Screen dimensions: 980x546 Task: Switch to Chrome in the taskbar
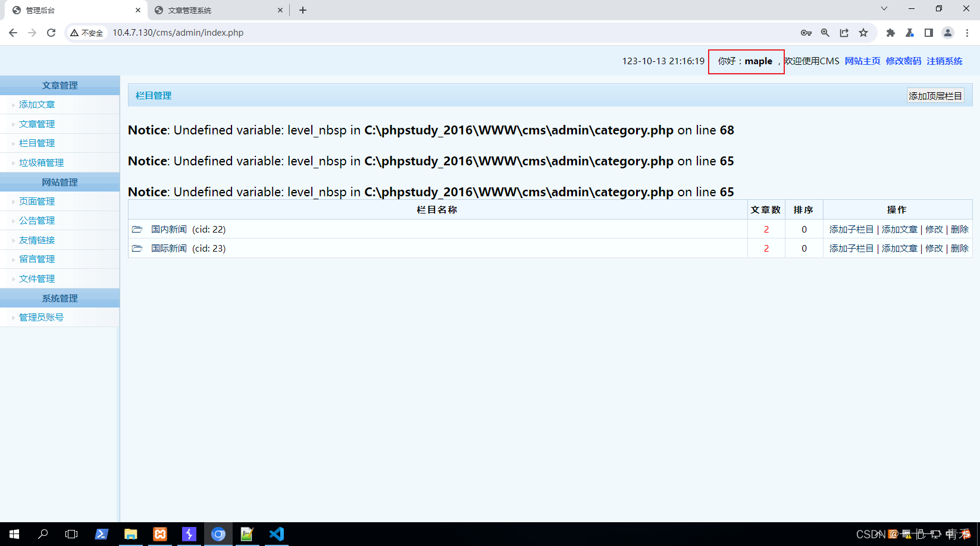tap(218, 534)
